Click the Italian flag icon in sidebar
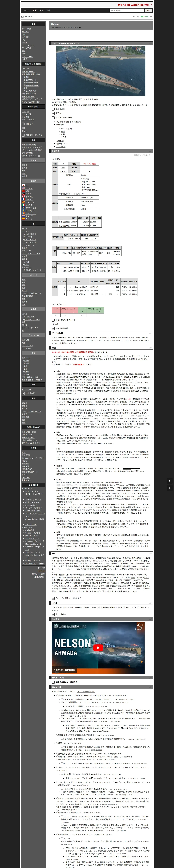Image resolution: width=174 pixels, height=868 pixels. coord(23,205)
